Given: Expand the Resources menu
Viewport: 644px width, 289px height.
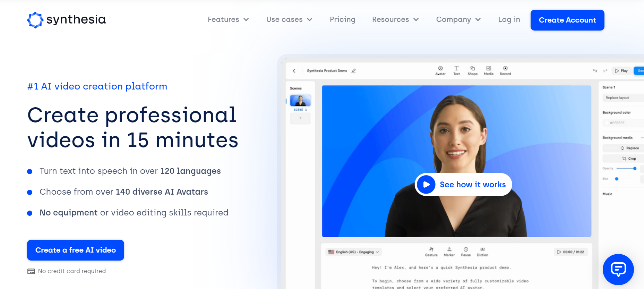Looking at the screenshot, I should tap(395, 19).
